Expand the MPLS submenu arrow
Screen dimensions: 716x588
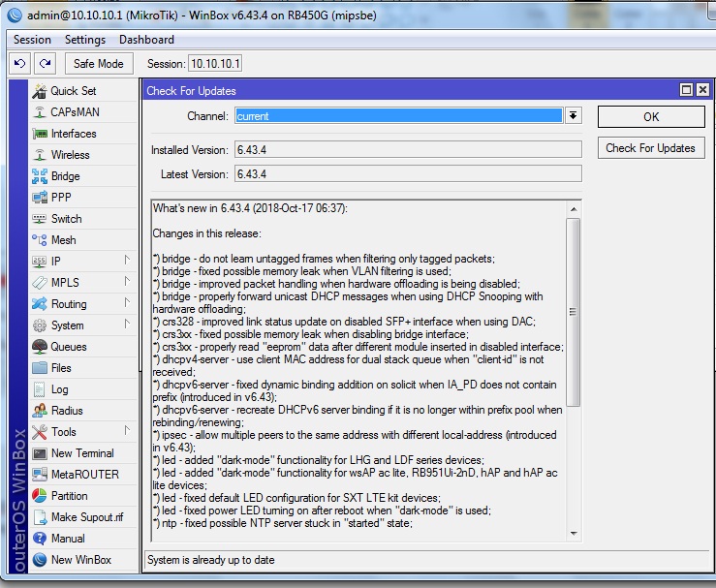pos(127,282)
